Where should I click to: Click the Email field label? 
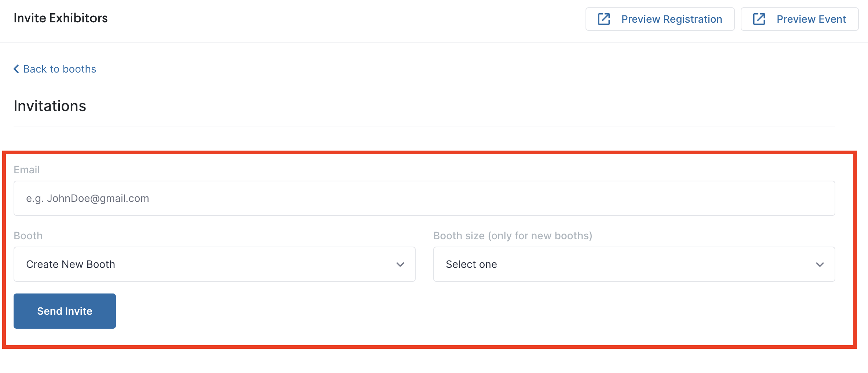(26, 170)
